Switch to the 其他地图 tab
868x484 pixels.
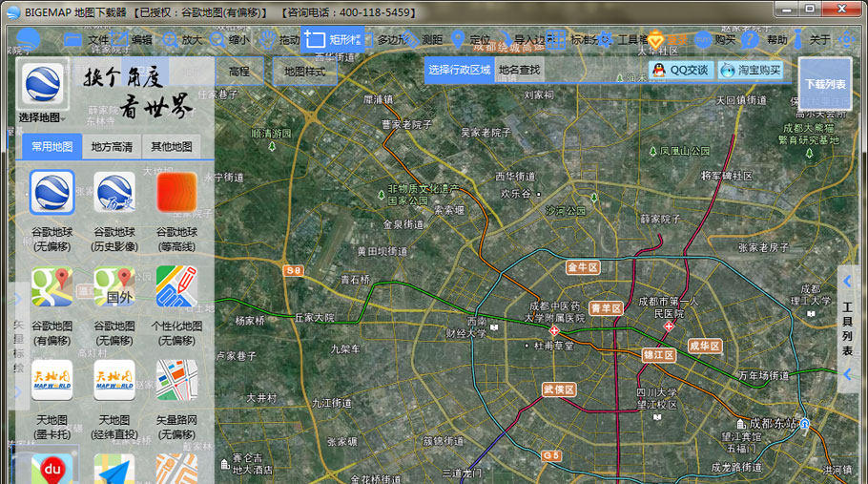pos(172,147)
